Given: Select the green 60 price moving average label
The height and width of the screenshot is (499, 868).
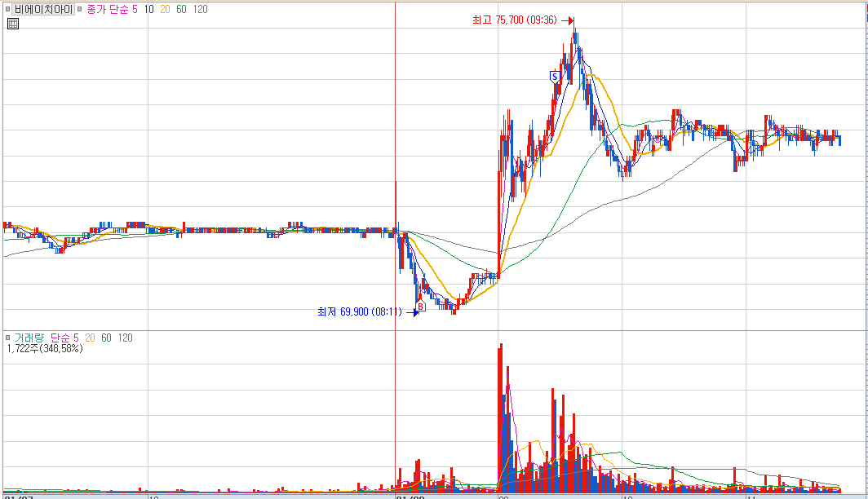Looking at the screenshot, I should [x=182, y=10].
